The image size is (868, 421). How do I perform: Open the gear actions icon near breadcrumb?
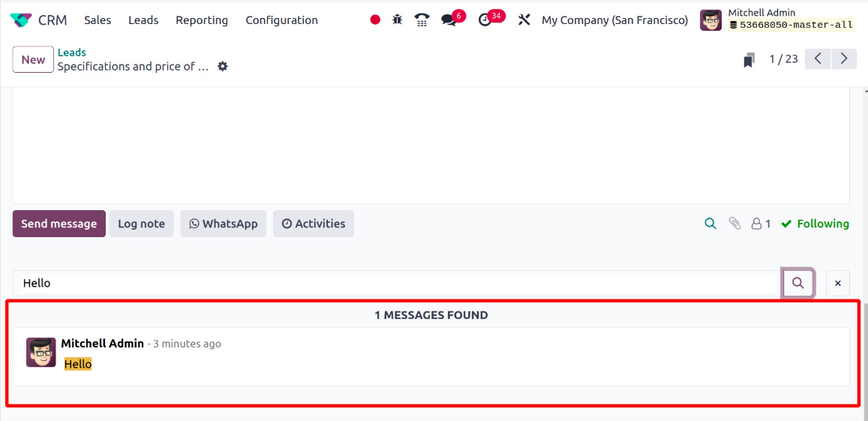[223, 67]
